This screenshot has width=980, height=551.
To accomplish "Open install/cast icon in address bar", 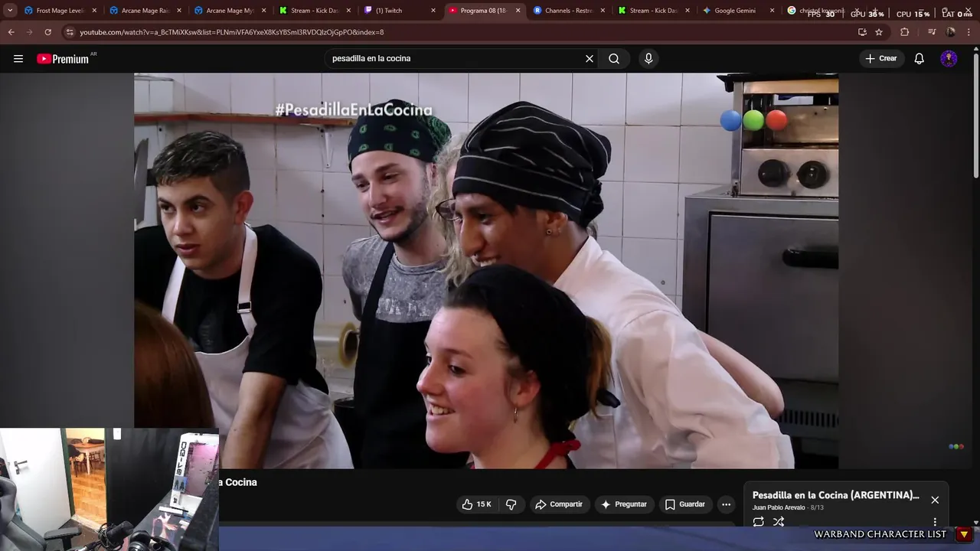I will (862, 32).
